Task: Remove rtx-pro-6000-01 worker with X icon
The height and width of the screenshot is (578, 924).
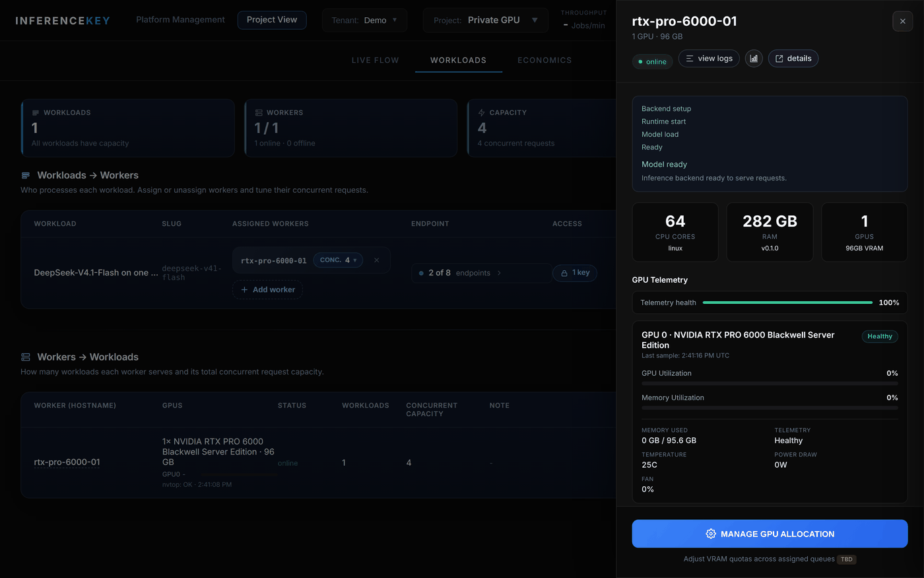Action: click(376, 260)
